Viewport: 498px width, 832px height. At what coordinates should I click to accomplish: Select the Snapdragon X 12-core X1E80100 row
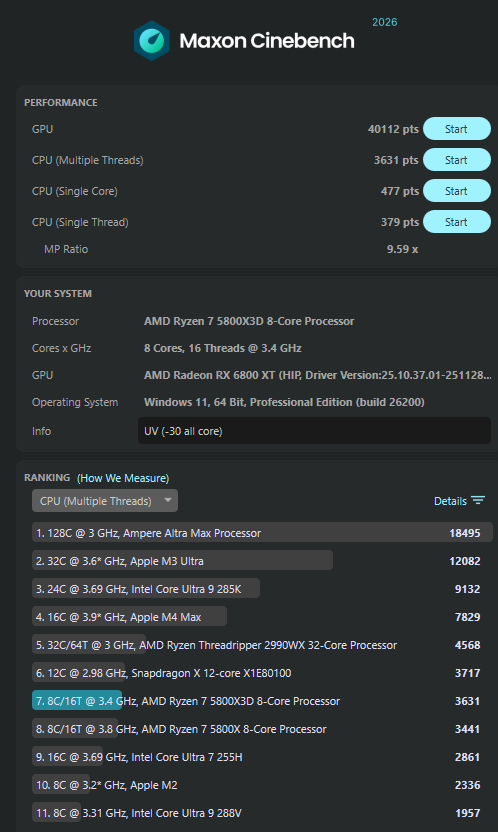point(262,673)
